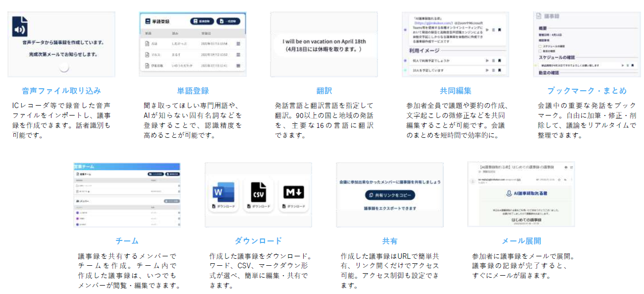644x294 pixels.
Task: Click the translation example vacation sentence image
Action: tap(324, 45)
